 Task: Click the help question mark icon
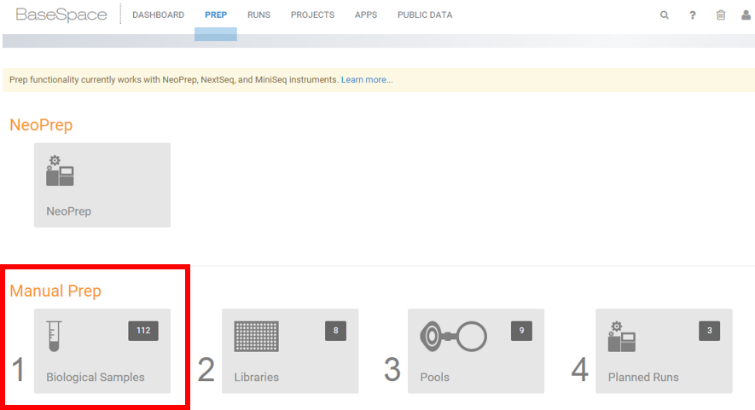(x=692, y=15)
